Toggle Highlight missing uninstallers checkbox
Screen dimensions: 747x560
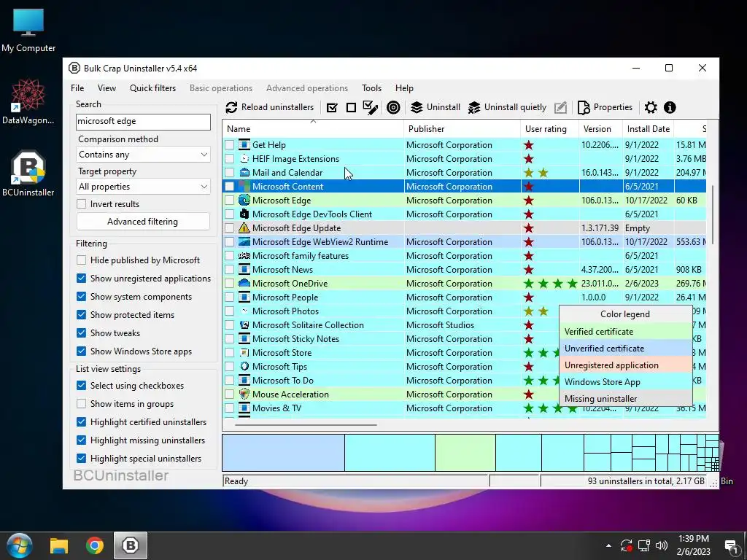pos(82,440)
